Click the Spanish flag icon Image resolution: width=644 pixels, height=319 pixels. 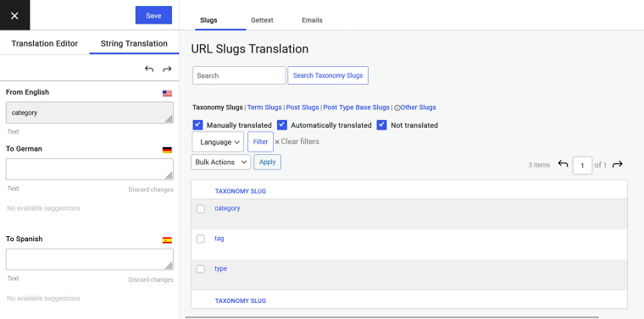point(167,239)
